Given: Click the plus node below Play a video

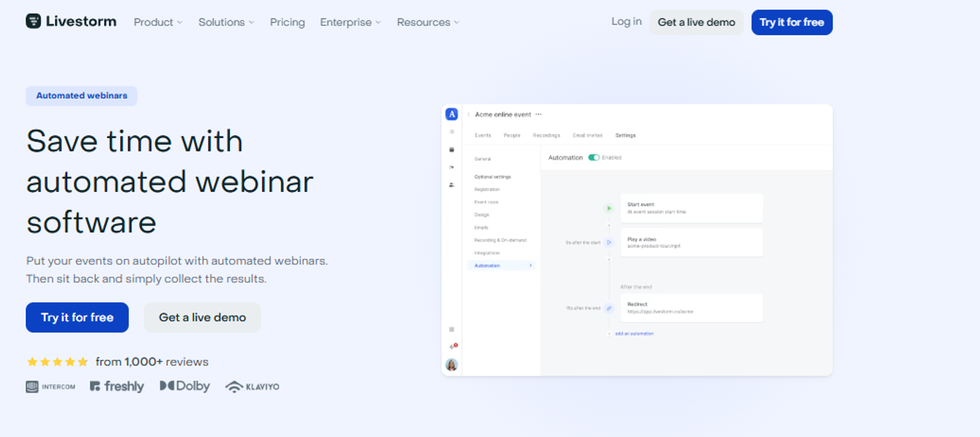Looking at the screenshot, I should click(x=609, y=260).
